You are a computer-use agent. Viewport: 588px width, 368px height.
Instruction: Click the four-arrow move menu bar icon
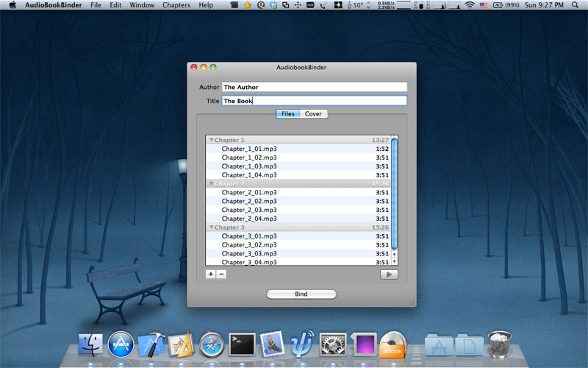[298, 5]
